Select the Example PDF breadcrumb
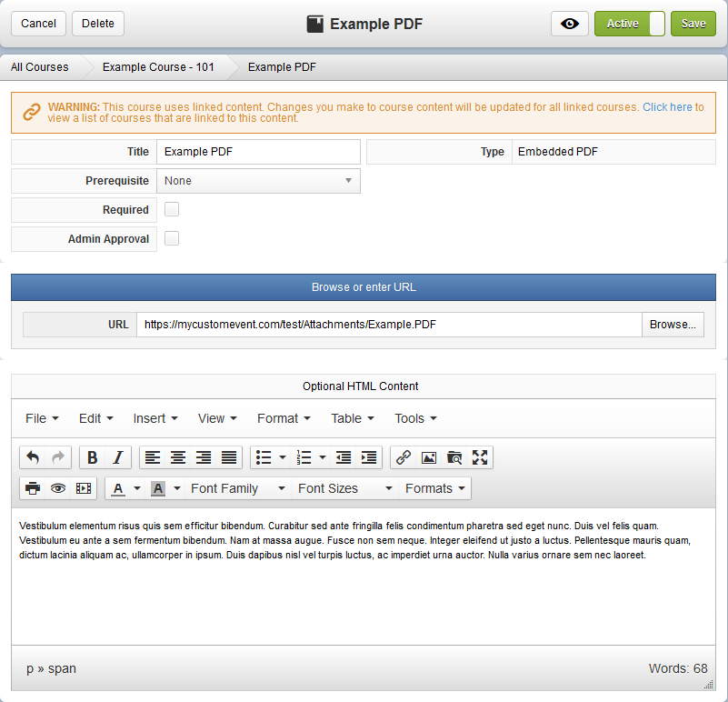The height and width of the screenshot is (702, 728). pos(282,67)
